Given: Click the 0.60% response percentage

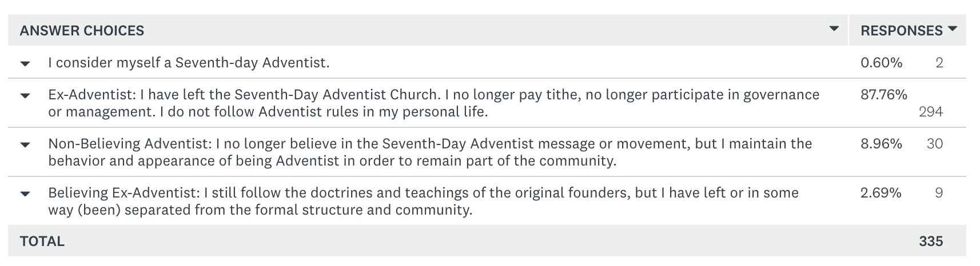Looking at the screenshot, I should click(x=881, y=63).
